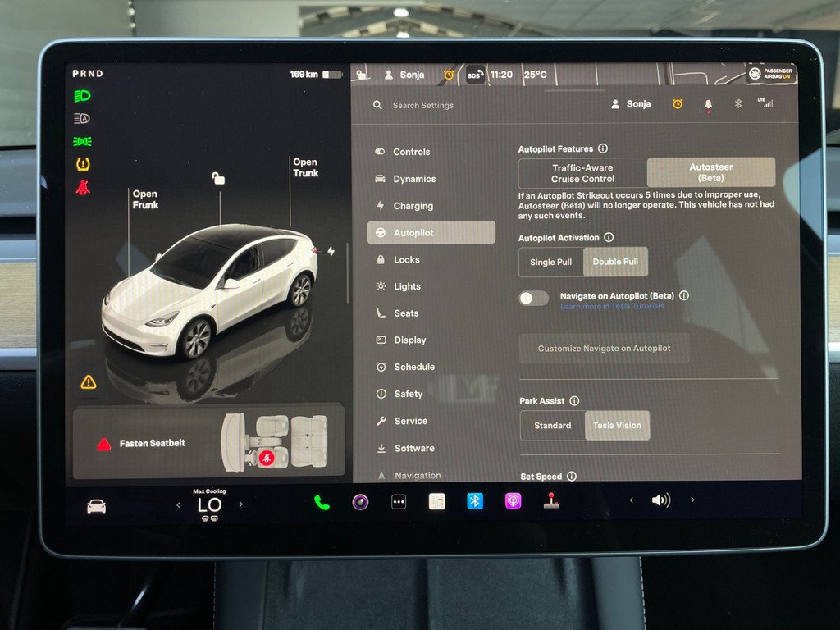Screen dimensions: 840x630
Task: Tap the lock icon in the top status bar
Action: [362, 74]
